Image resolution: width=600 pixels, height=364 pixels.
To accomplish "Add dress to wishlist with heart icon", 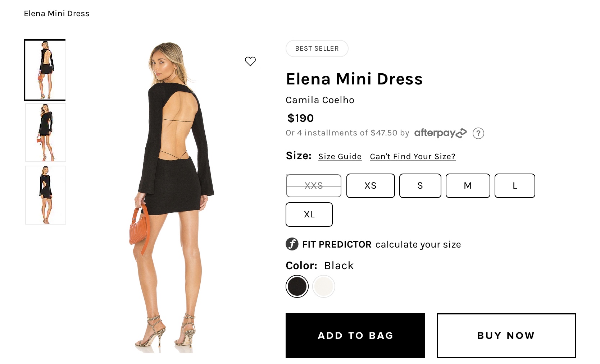I will (250, 61).
